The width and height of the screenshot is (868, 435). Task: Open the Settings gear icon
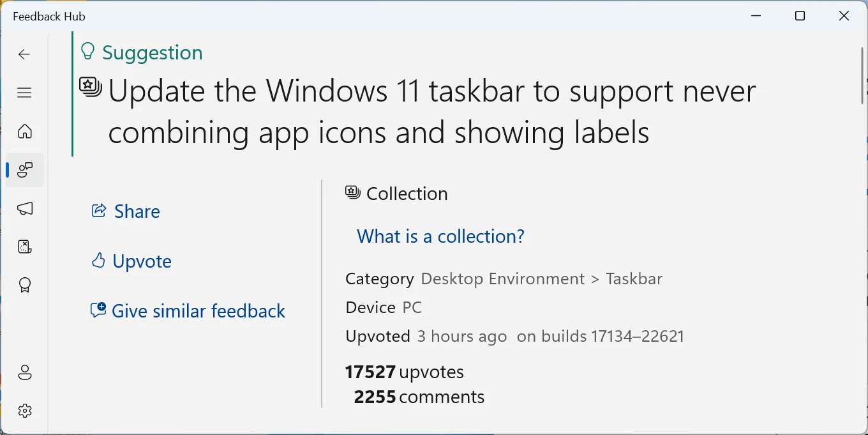coord(24,411)
